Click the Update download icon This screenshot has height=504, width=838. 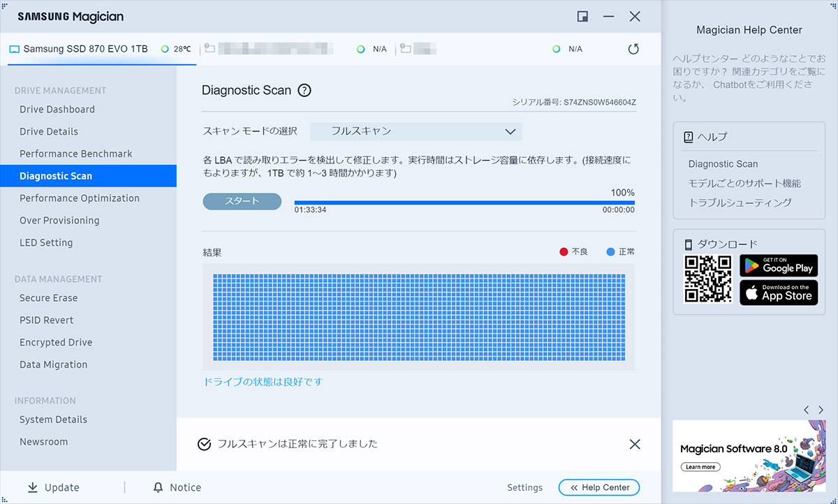(x=33, y=487)
